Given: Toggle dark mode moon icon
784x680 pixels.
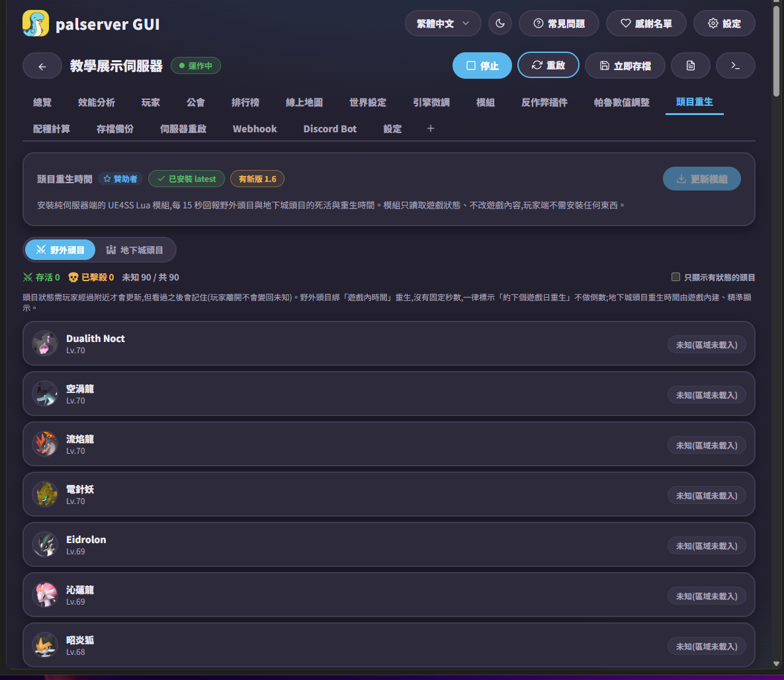Looking at the screenshot, I should point(500,24).
